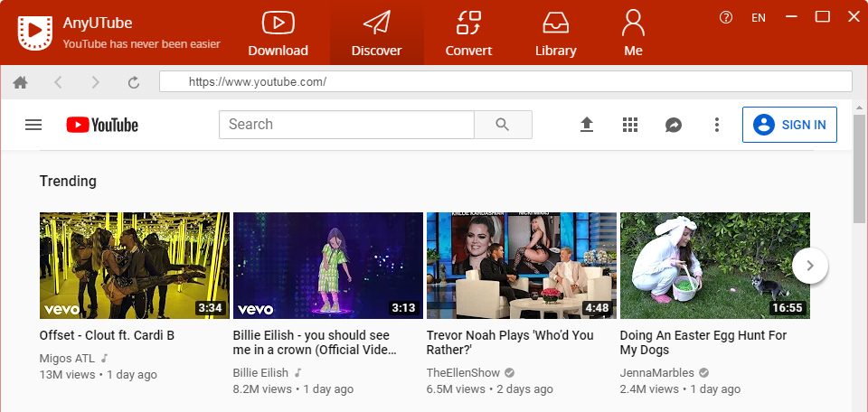Reload the page with refresh icon
Screen dimensions: 868x412
coord(134,82)
